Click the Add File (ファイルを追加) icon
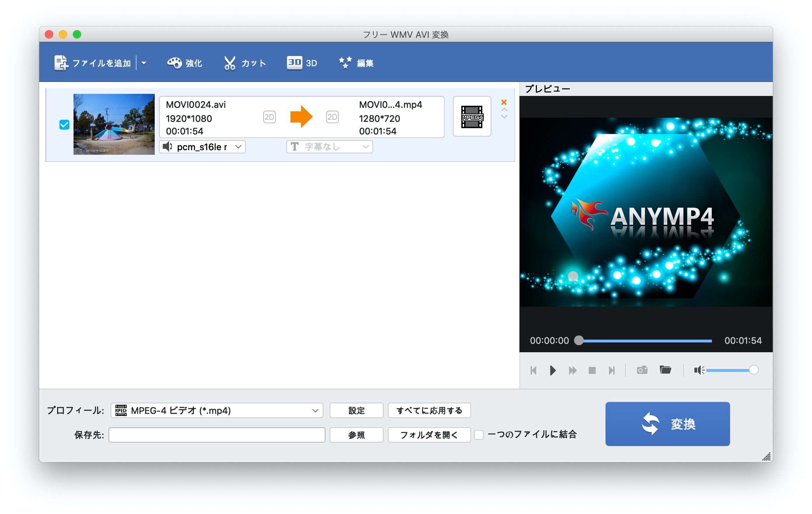 (61, 63)
